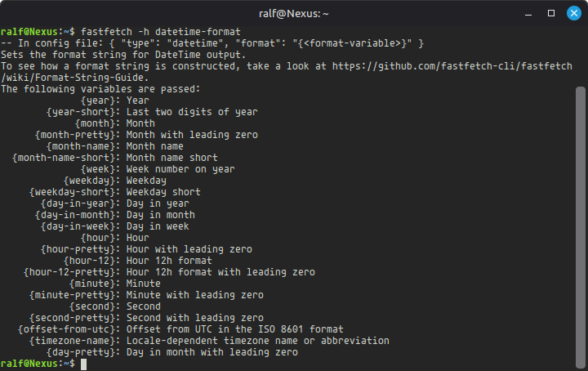
Task: Click the {timezone-name} variable
Action: coord(72,341)
